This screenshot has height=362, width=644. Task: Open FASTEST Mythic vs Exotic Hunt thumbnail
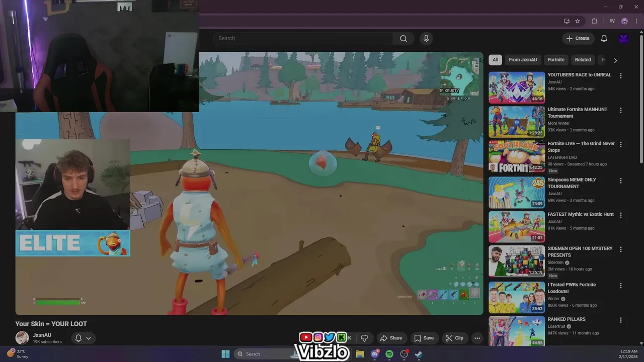[x=517, y=227]
